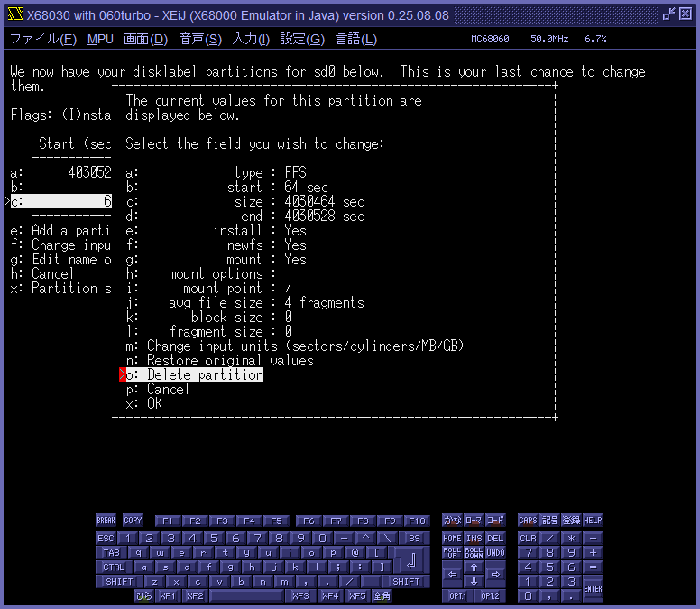Click the ESC key on virtual keyboard
This screenshot has height=609, width=700.
tap(106, 538)
